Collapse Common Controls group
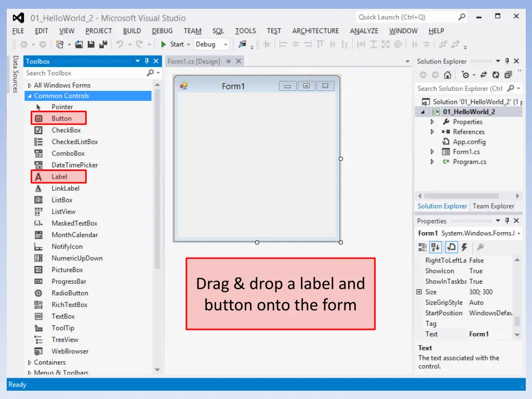The width and height of the screenshot is (532, 399). click(30, 96)
